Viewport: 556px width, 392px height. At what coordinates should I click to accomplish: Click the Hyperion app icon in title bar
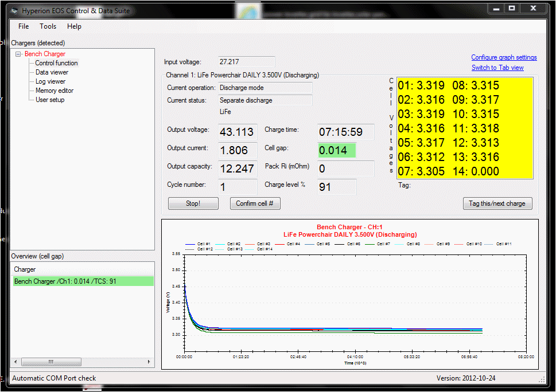tap(15, 11)
